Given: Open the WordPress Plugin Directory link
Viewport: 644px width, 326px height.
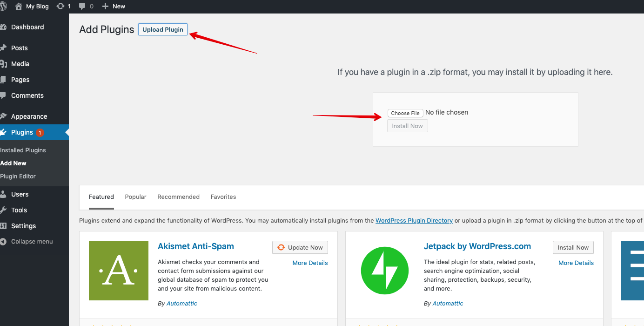Looking at the screenshot, I should click(x=414, y=221).
